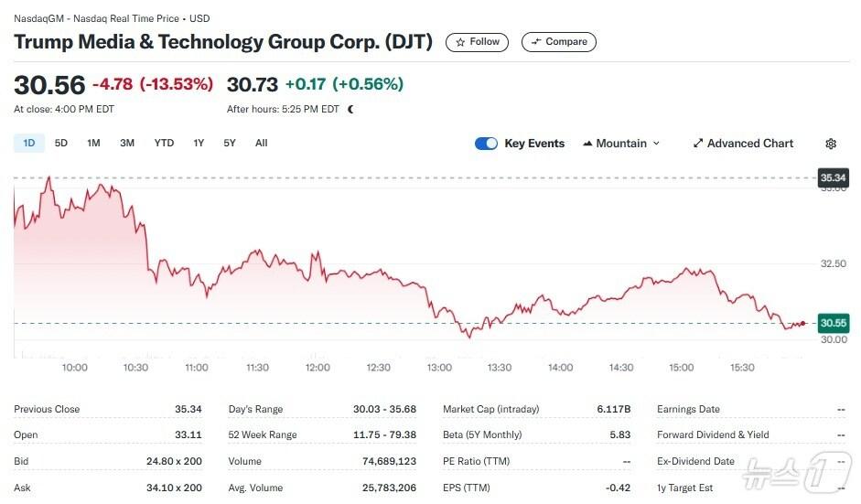Screen dimensions: 861x504
Task: Click the 35.34 previous close marker
Action: pos(833,177)
